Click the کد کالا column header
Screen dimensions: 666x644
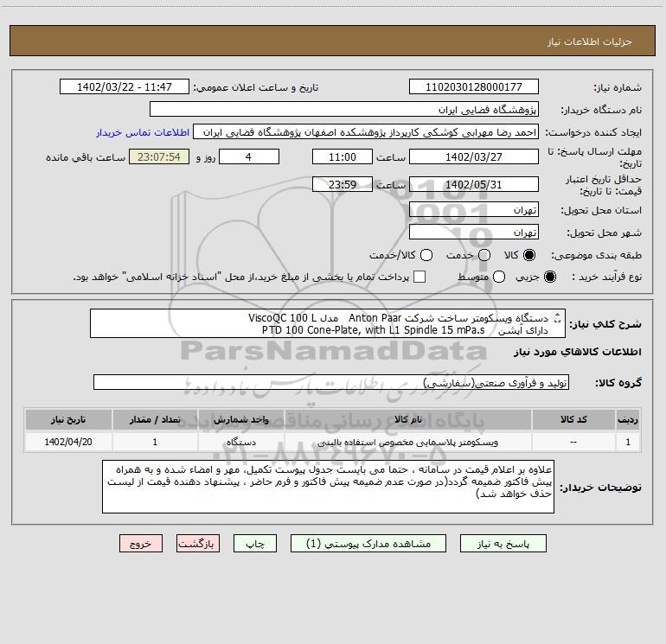(573, 419)
